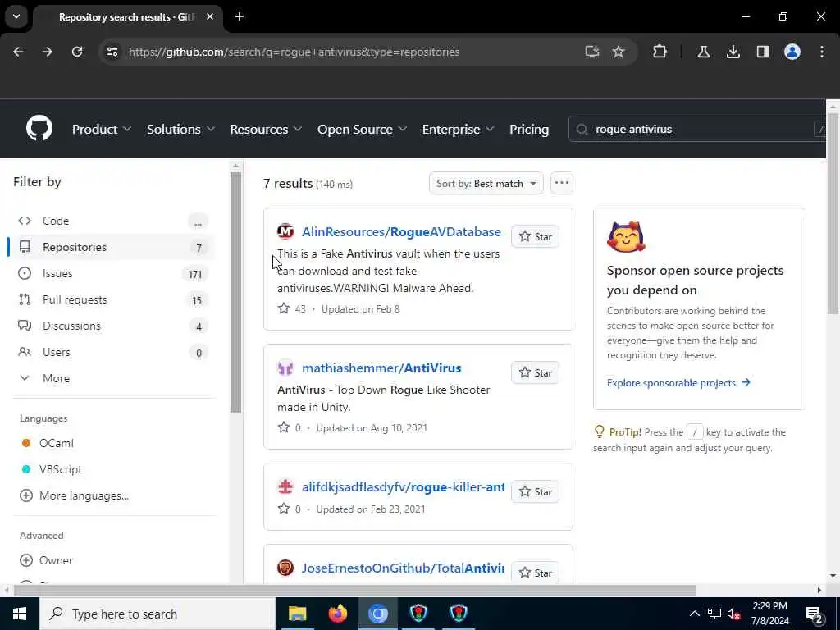Screen dimensions: 840x630
Task: Select the Repositories filter
Action: 112,247
